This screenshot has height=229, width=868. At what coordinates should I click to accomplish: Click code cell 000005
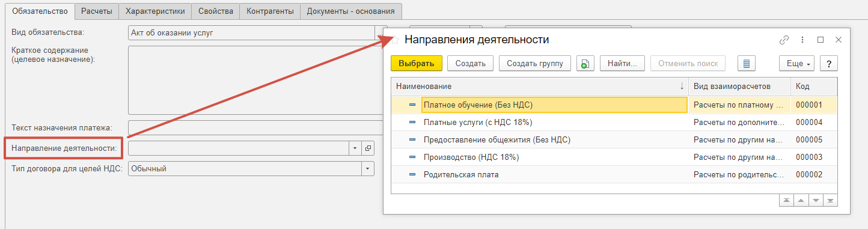point(814,139)
